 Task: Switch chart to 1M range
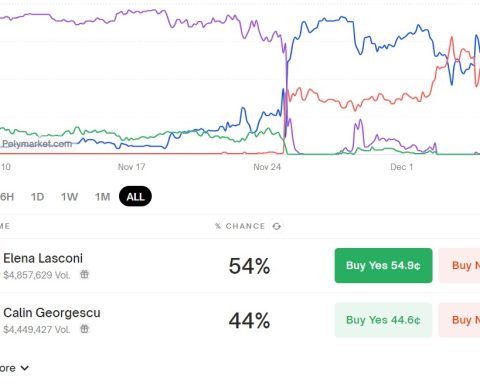pos(102,197)
